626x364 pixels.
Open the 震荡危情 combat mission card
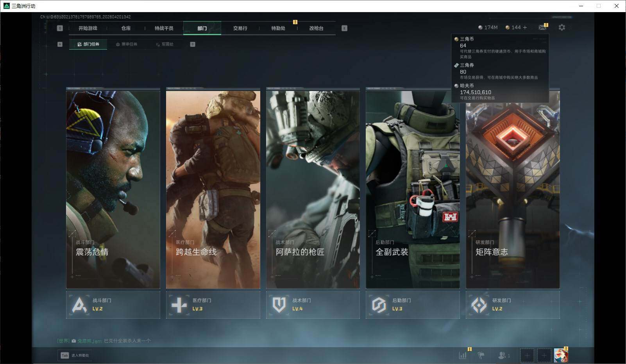(x=113, y=189)
